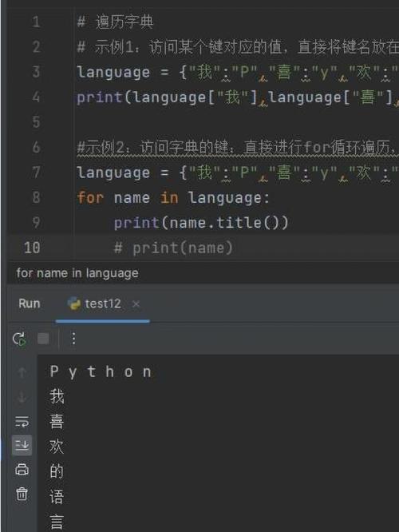Stop the running process
The width and height of the screenshot is (399, 532).
[43, 338]
